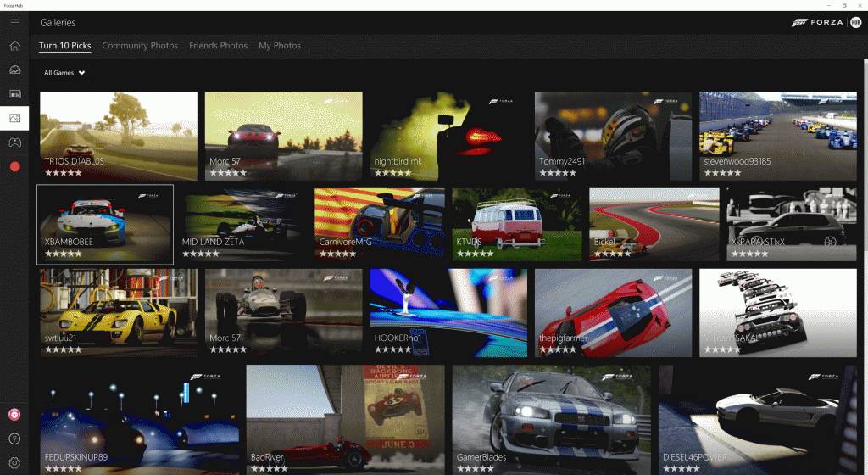Select the Turn 10 Picks tab
The width and height of the screenshot is (868, 475).
click(x=64, y=46)
